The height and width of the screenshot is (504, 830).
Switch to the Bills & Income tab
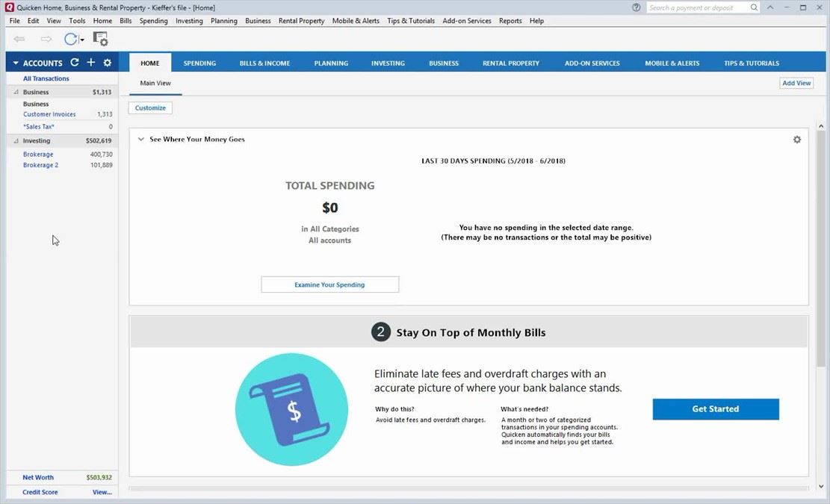(264, 63)
